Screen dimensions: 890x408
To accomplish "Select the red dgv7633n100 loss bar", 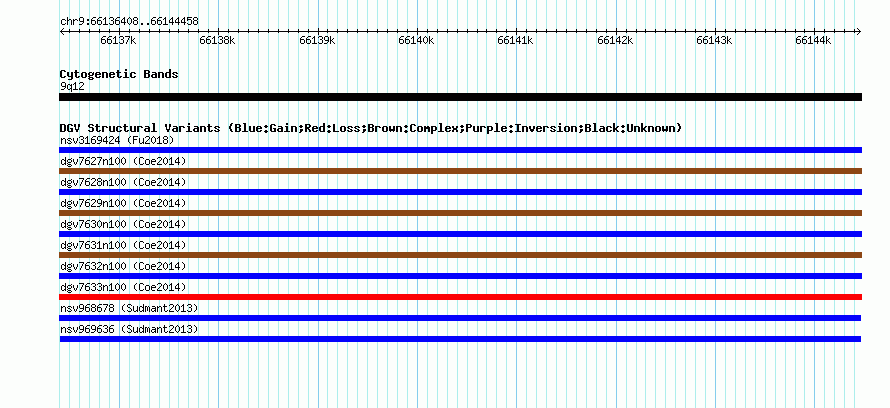I will pos(460,297).
